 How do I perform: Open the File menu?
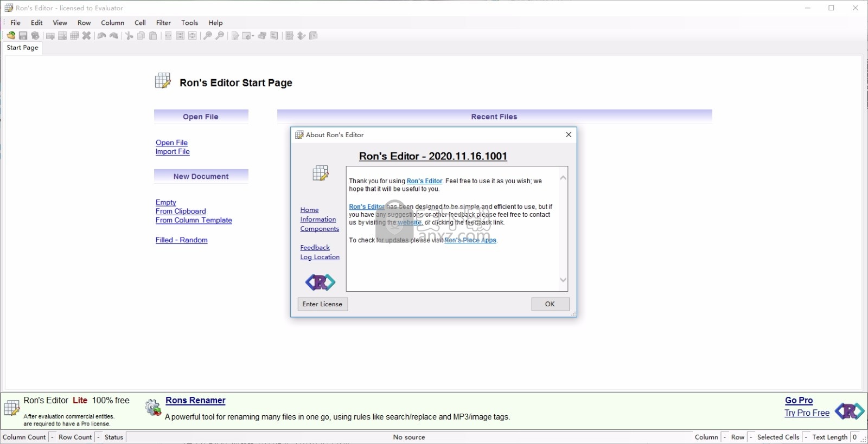(15, 23)
